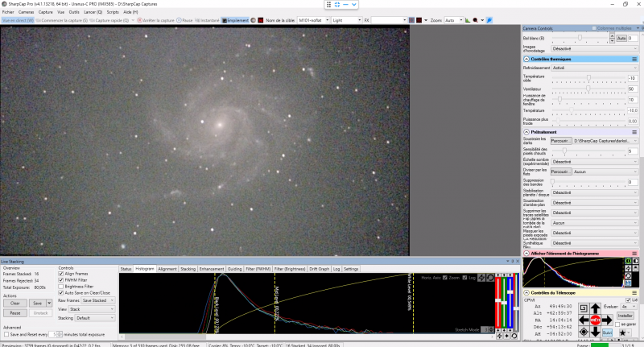This screenshot has height=347, width=644.
Task: Open the Outils menu
Action: 74,12
